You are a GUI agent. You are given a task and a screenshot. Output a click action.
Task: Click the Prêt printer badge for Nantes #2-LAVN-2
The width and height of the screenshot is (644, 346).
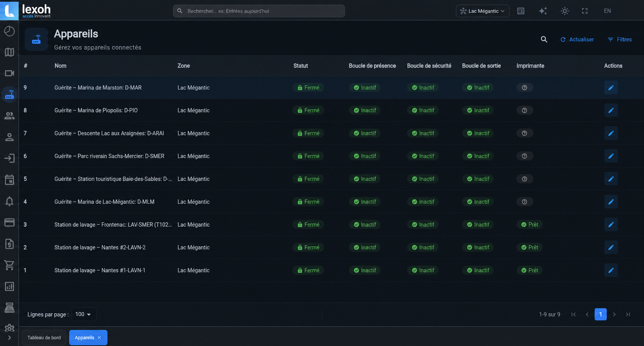[x=530, y=247]
